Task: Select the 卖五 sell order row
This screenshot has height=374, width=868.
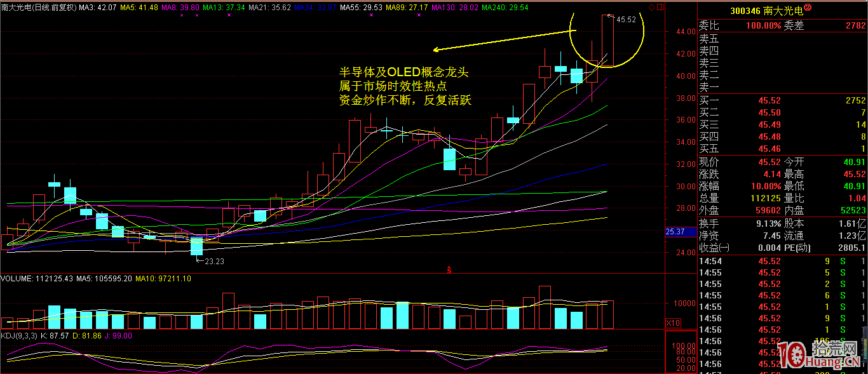Action: tap(783, 38)
